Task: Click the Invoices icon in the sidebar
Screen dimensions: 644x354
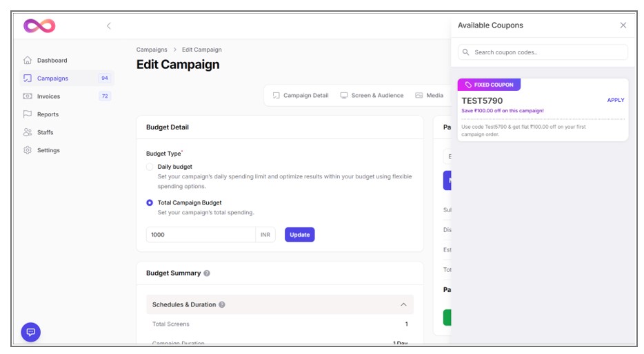Action: (28, 96)
